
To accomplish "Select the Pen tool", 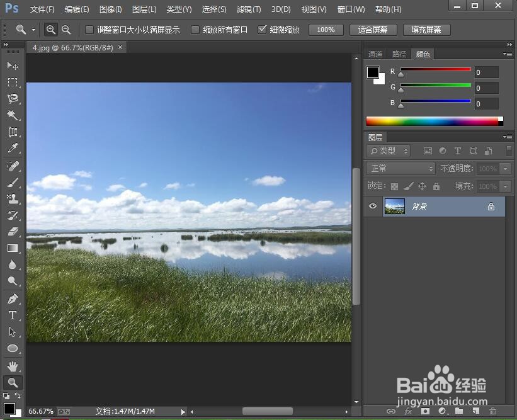I will [13, 299].
